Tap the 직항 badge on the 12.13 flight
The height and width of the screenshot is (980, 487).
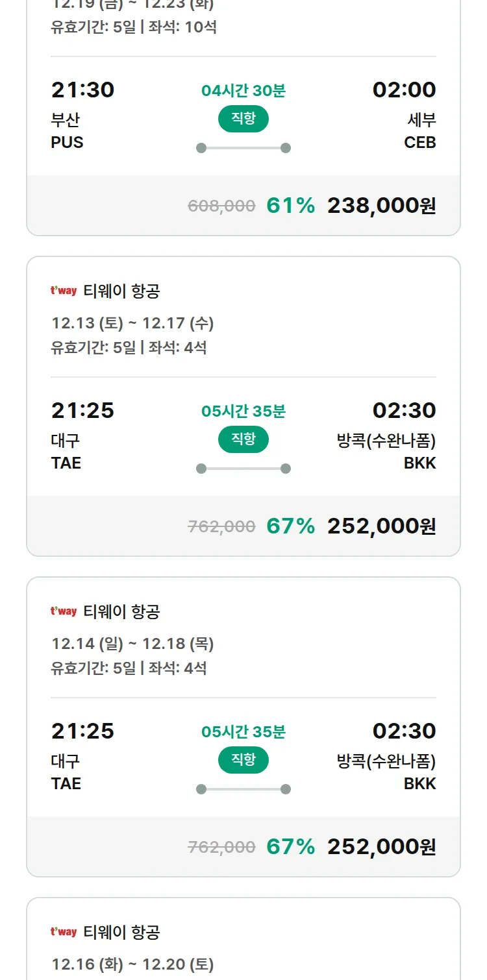[x=243, y=439]
